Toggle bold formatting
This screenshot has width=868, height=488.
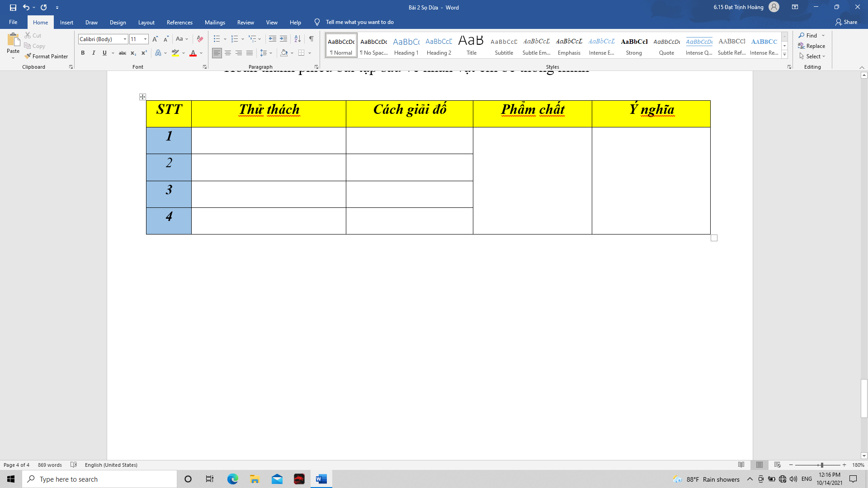(x=83, y=53)
